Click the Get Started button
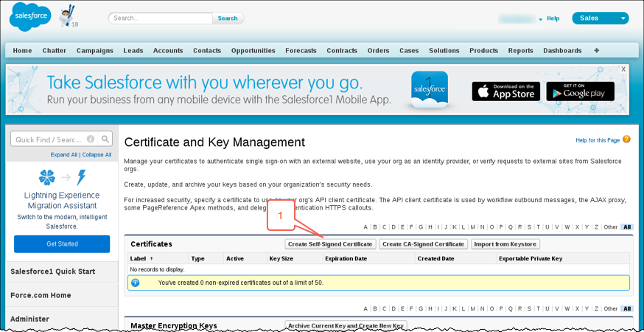Screen dimensions: 644x332 point(62,244)
